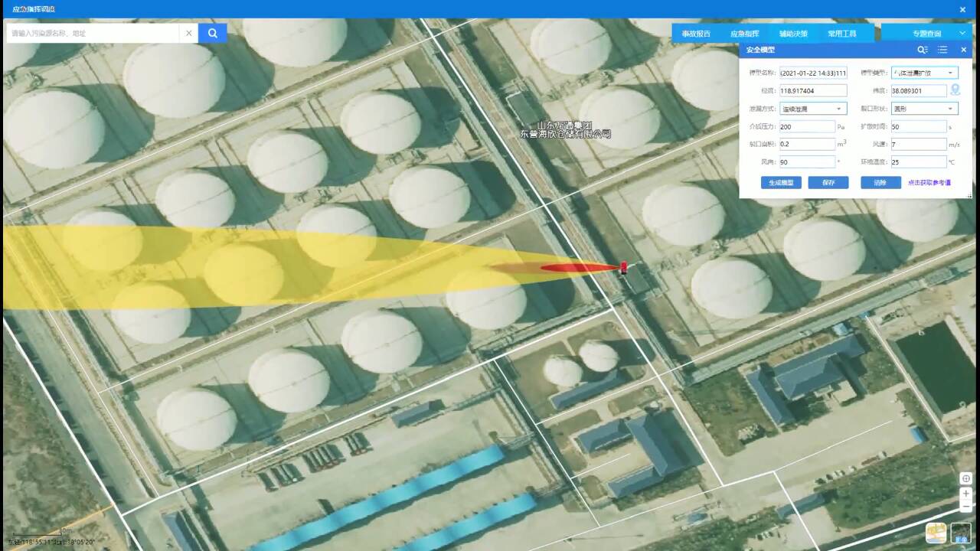Open the 连续泄漏 leak mode dropdown
980x551 pixels.
point(813,109)
